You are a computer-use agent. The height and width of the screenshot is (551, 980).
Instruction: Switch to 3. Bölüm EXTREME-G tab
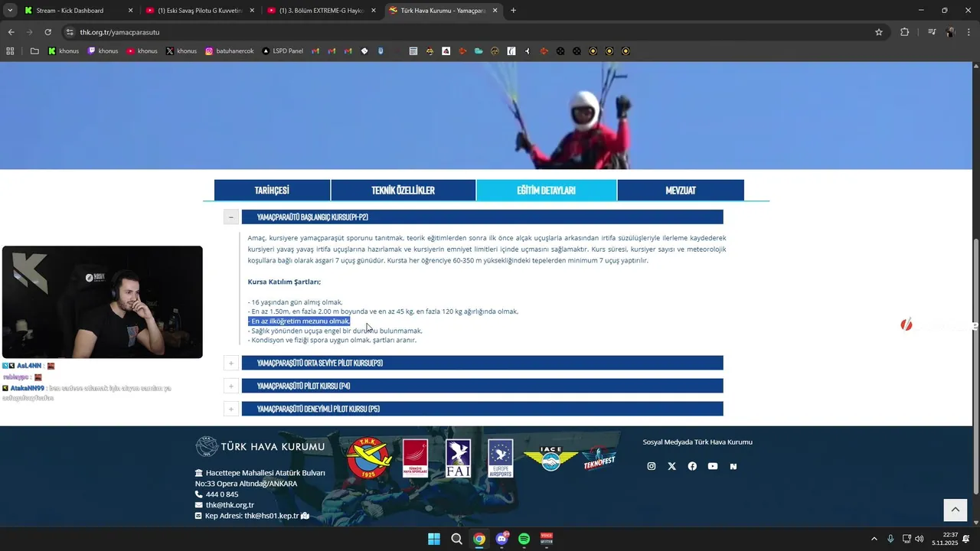(322, 11)
